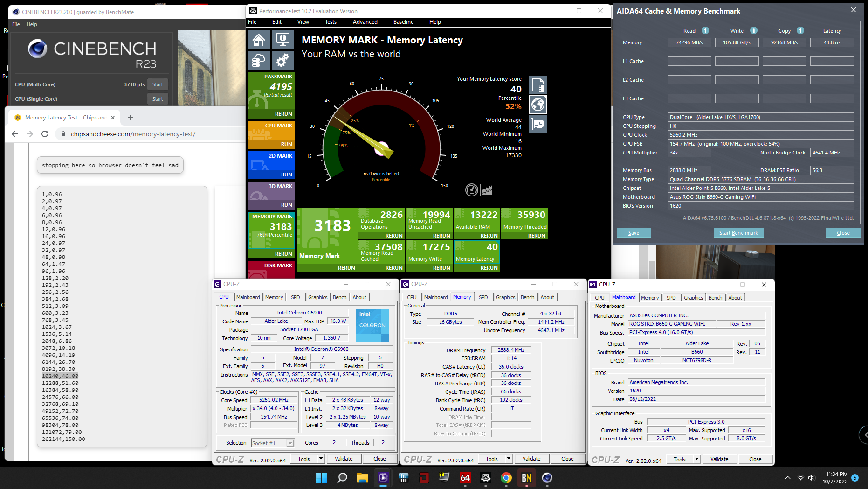Click Validate in CPU-Z mainboard window
This screenshot has height=489, width=868.
719,459
